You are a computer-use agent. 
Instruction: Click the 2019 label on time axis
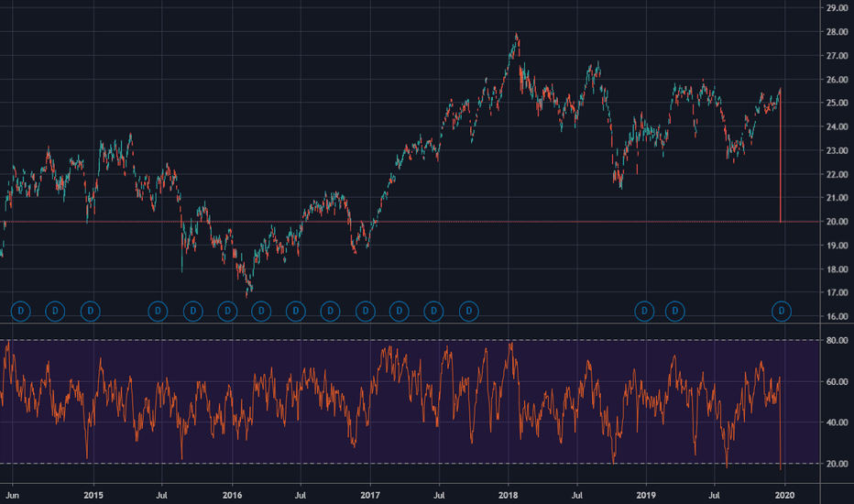pos(646,495)
